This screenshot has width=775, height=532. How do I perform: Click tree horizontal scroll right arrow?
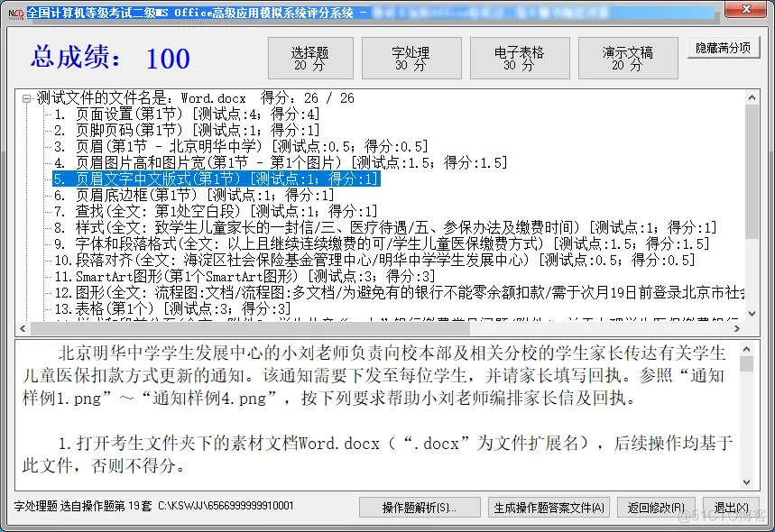(737, 328)
